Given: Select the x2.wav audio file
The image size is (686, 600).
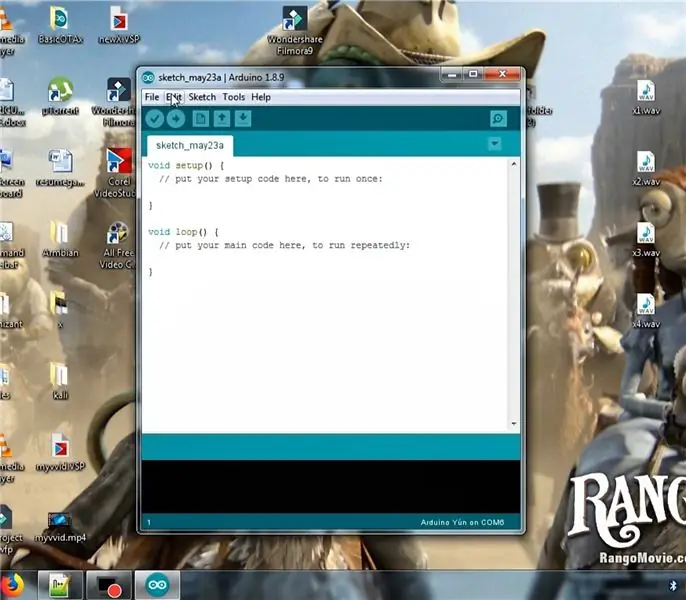Looking at the screenshot, I should tap(646, 168).
